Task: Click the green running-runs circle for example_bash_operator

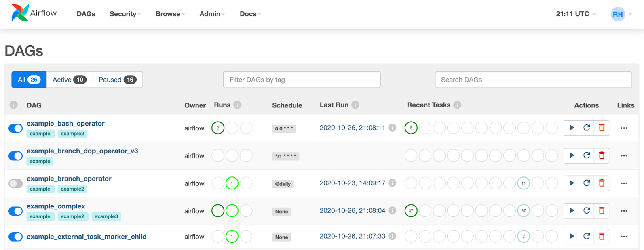Action: pyautogui.click(x=218, y=128)
